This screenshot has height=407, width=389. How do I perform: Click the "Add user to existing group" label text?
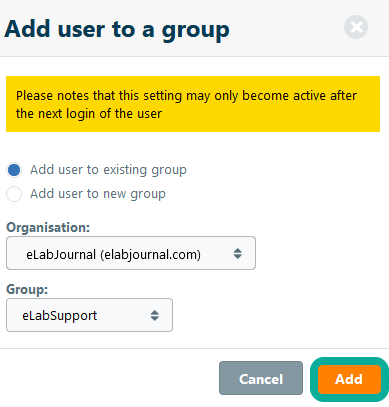108,170
